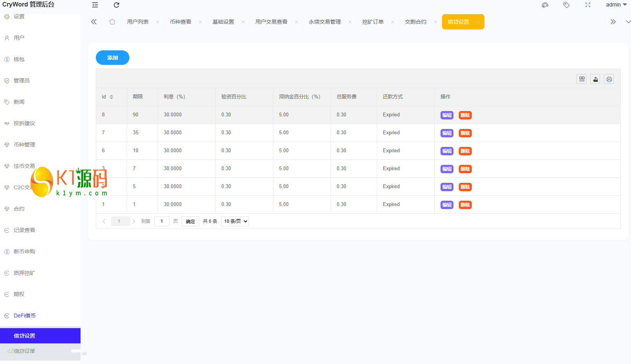The image size is (631, 364).
Task: Switch to the 用户交易查看 tab
Action: pos(271,22)
